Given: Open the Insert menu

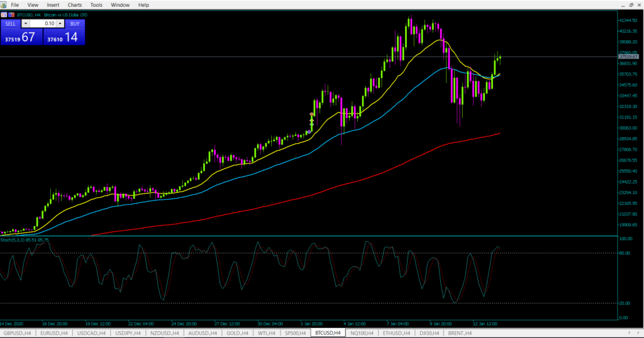Looking at the screenshot, I should 53,4.
